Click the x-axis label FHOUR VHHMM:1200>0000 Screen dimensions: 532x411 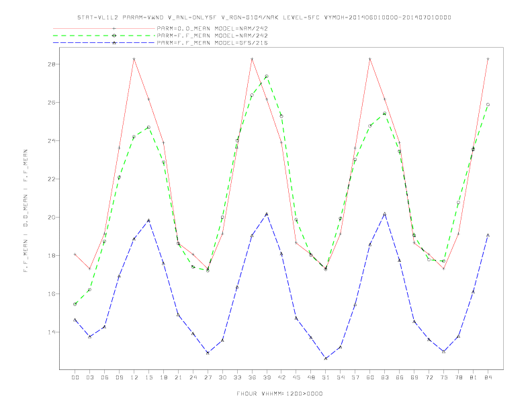pos(279,394)
